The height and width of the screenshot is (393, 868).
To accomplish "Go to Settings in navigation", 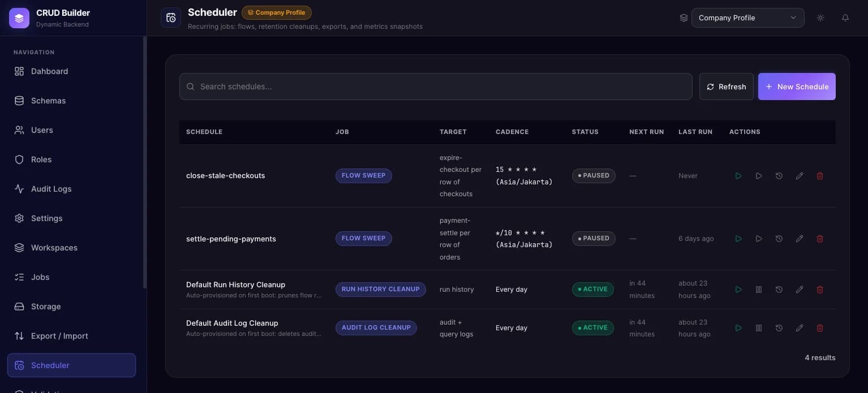I will [71, 218].
